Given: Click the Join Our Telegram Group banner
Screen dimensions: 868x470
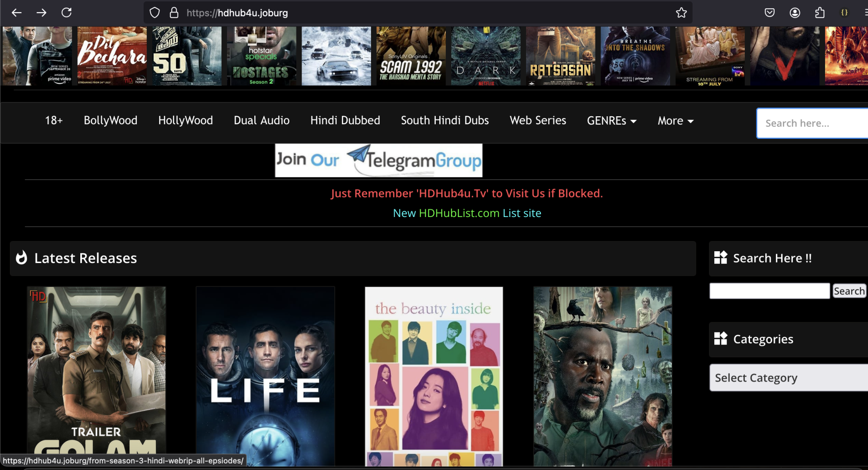Looking at the screenshot, I should point(378,160).
